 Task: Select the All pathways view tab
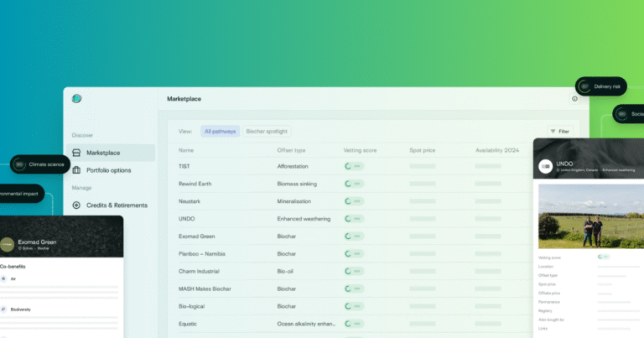(x=221, y=132)
